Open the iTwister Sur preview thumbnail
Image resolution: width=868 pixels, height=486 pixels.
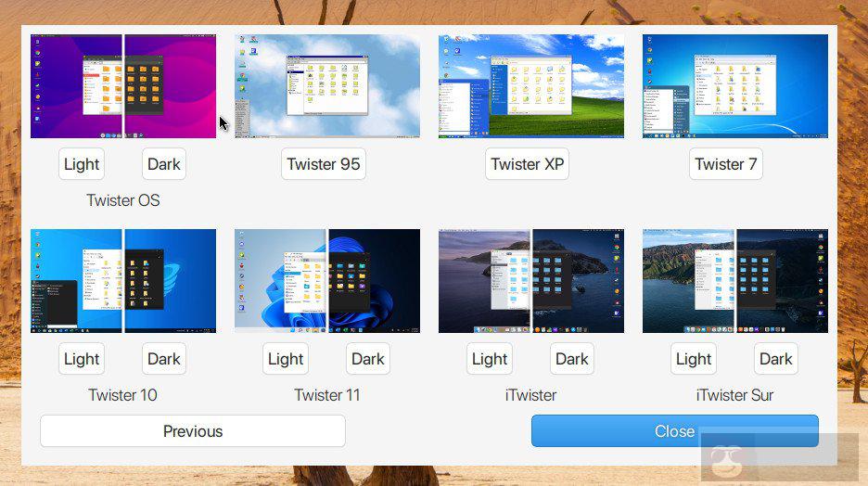coord(735,281)
